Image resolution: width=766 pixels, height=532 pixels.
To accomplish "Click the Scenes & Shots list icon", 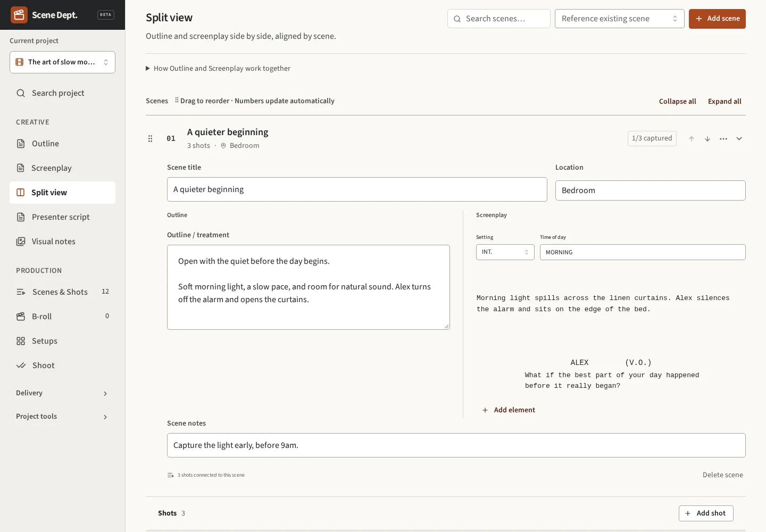I will click(21, 292).
